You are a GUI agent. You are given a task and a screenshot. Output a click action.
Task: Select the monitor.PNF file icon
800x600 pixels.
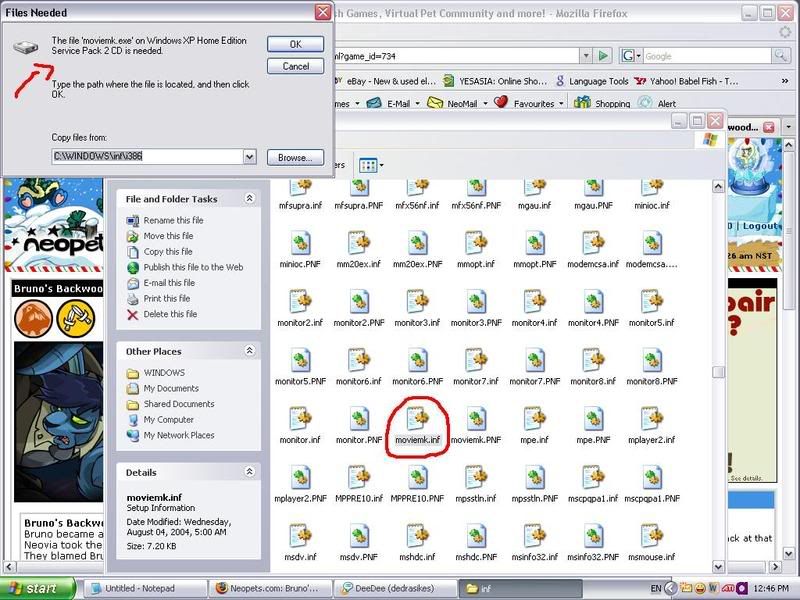(359, 418)
